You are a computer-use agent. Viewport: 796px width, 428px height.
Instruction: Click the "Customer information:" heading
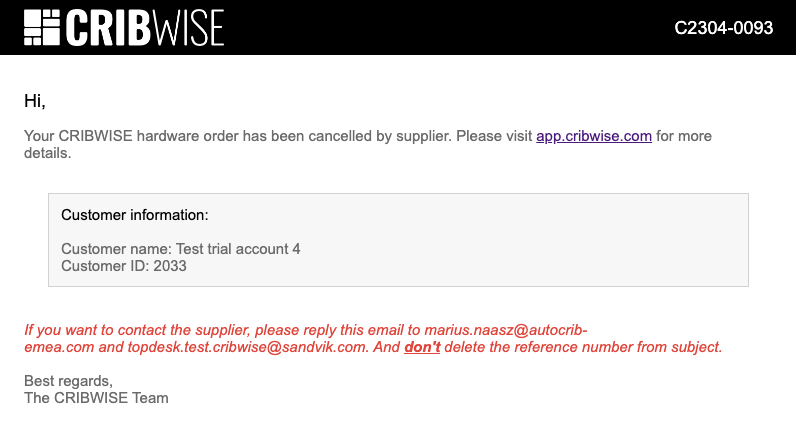134,215
